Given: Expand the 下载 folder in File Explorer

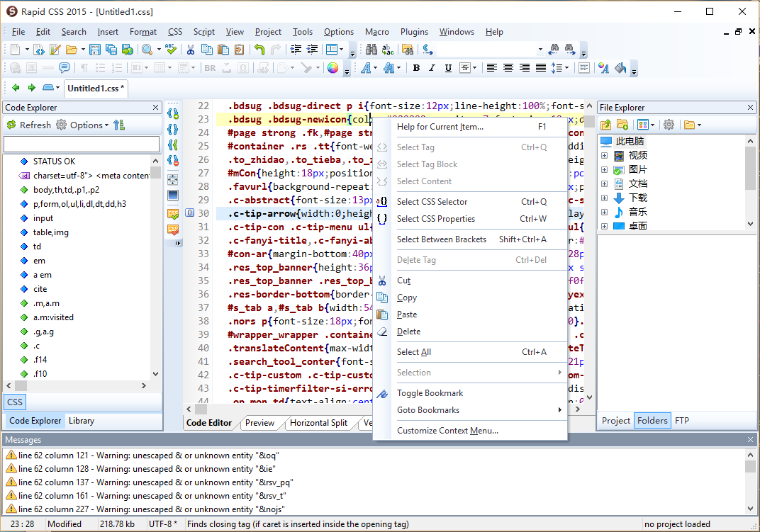Looking at the screenshot, I should [605, 198].
